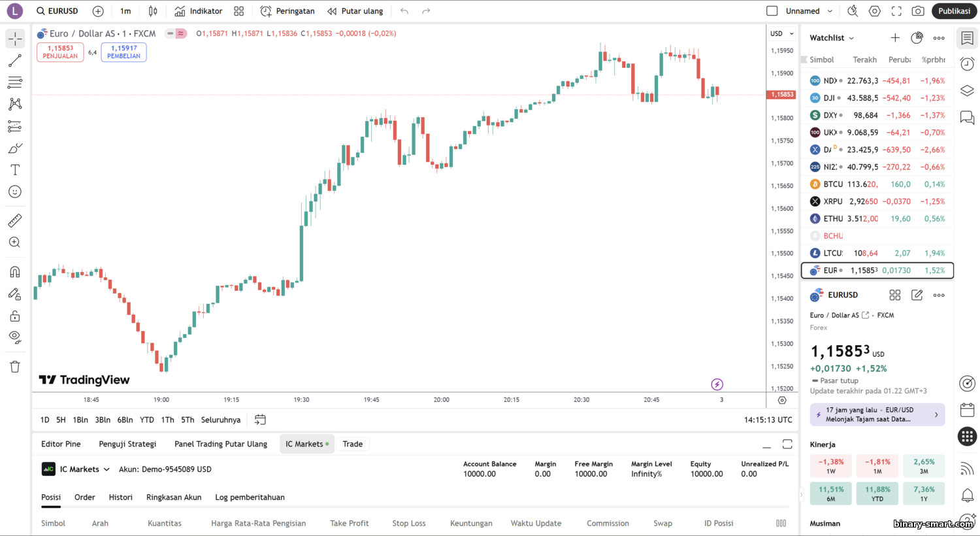Open the alerts clock icon in right sidebar
The height and width of the screenshot is (536, 980).
[x=967, y=64]
